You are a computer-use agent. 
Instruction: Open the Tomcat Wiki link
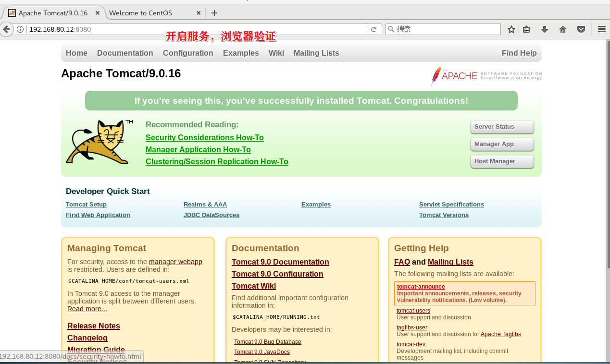254,286
